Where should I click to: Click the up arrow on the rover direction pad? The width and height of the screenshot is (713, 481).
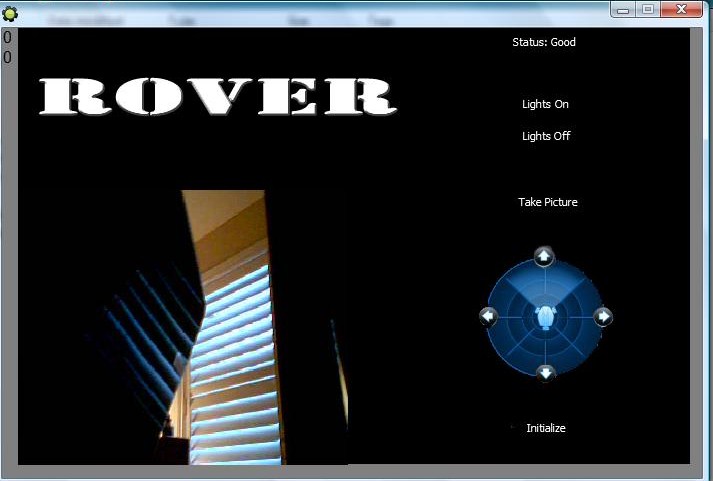coord(544,257)
